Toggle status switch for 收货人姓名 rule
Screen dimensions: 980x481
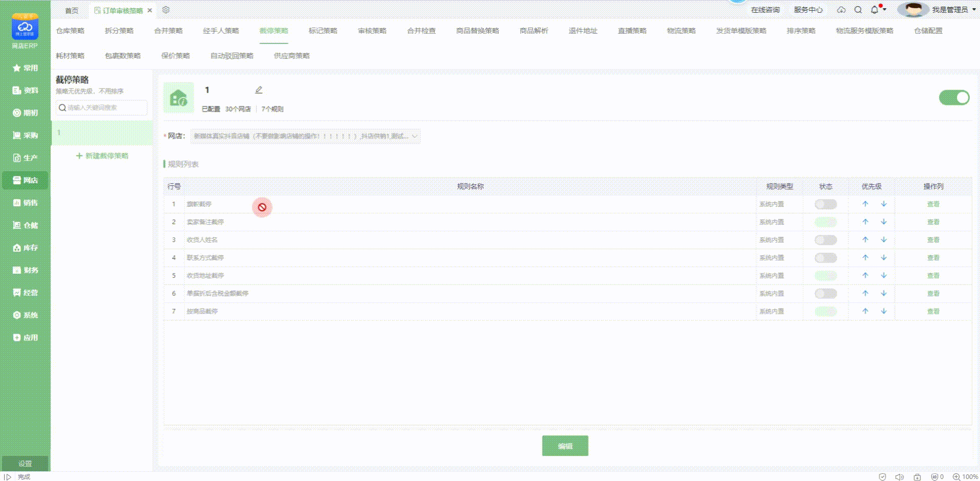825,240
